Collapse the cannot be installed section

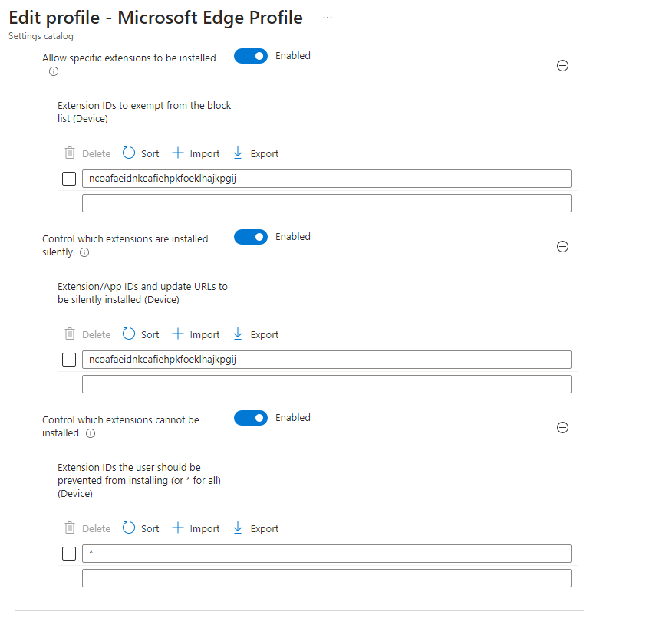tap(562, 428)
